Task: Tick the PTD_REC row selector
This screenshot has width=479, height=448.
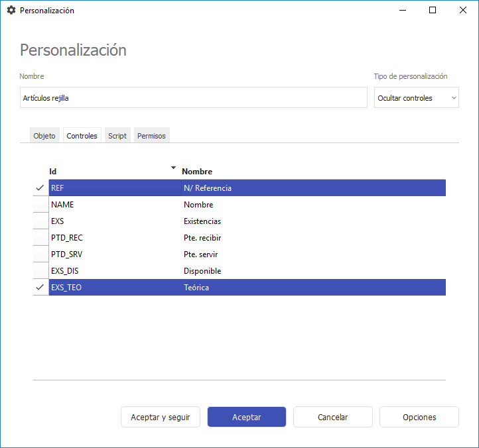Action: point(40,238)
